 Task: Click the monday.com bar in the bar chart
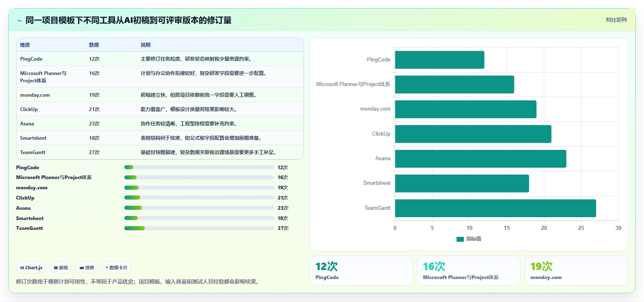(x=466, y=109)
